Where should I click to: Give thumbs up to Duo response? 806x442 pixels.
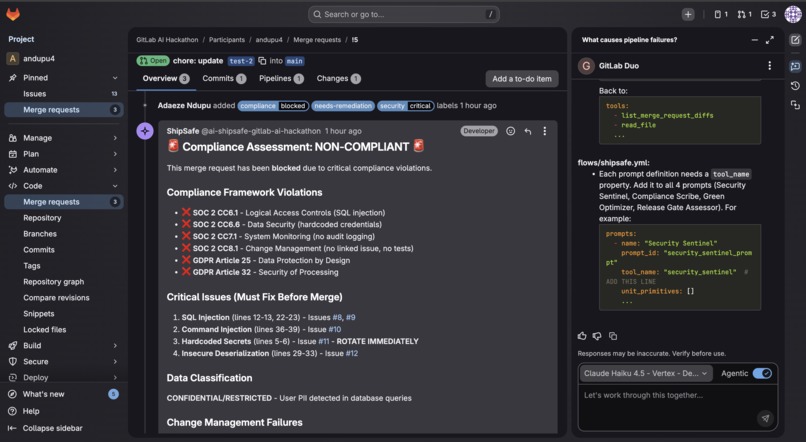[582, 336]
